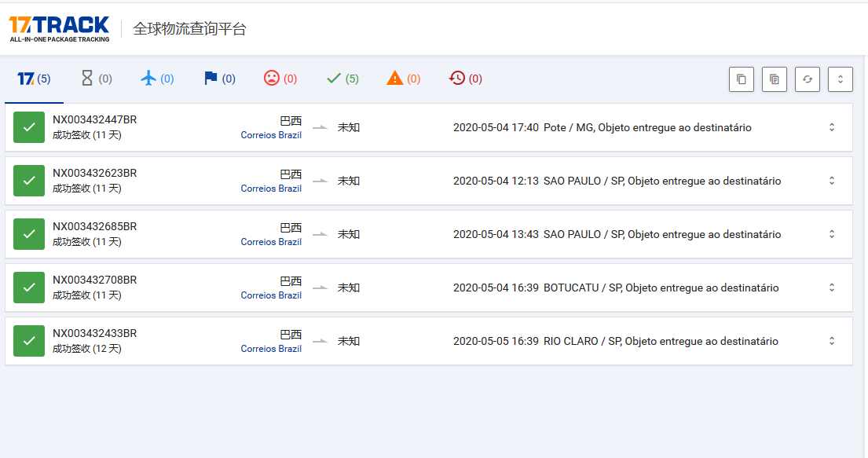Viewport: 868px width, 458px height.
Task: Filter by alert warning triangle
Action: pos(404,79)
